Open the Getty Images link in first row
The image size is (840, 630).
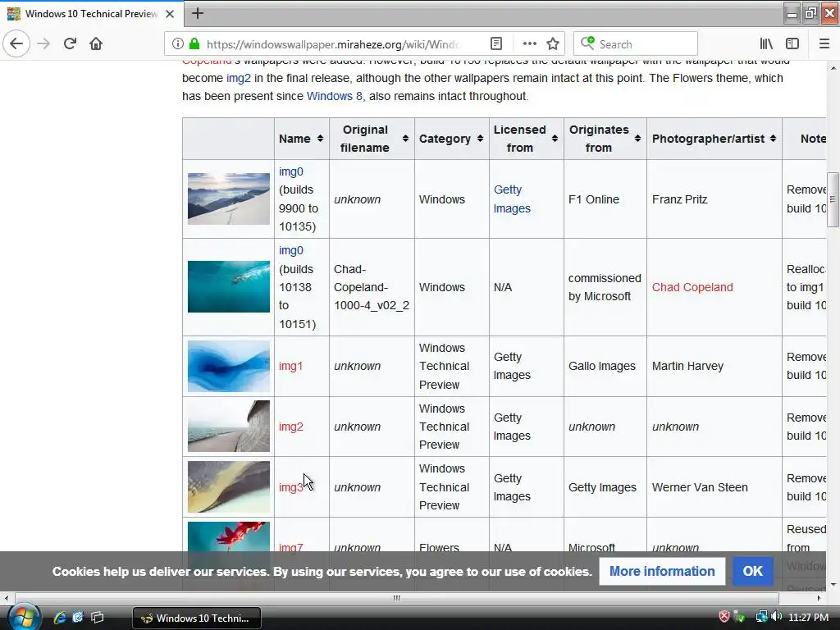pos(512,199)
